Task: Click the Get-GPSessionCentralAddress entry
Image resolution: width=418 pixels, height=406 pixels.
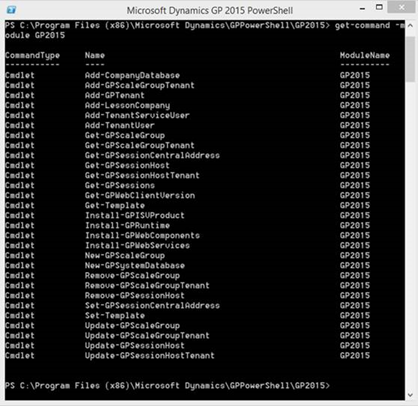Action: [152, 155]
